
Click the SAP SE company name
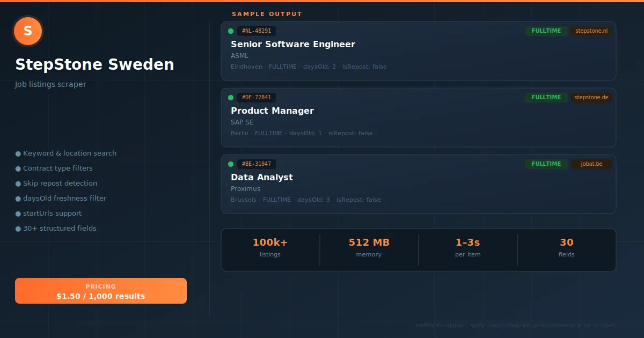242,122
